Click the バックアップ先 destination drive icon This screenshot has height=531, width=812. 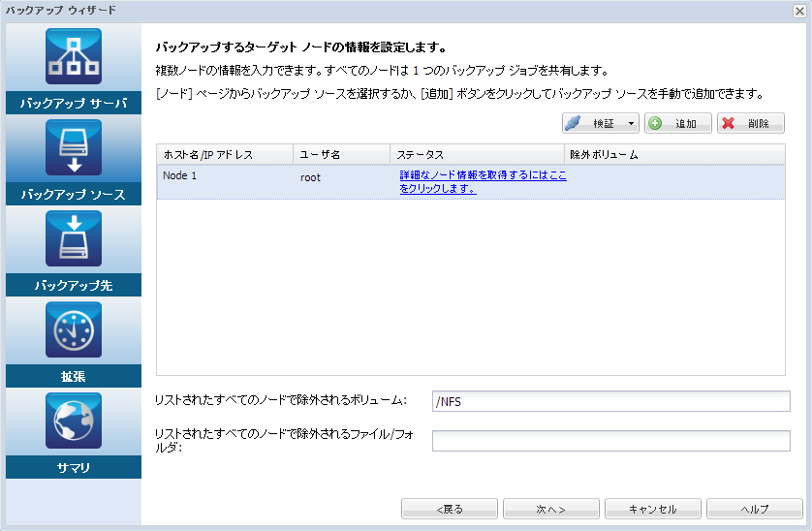pos(74,238)
